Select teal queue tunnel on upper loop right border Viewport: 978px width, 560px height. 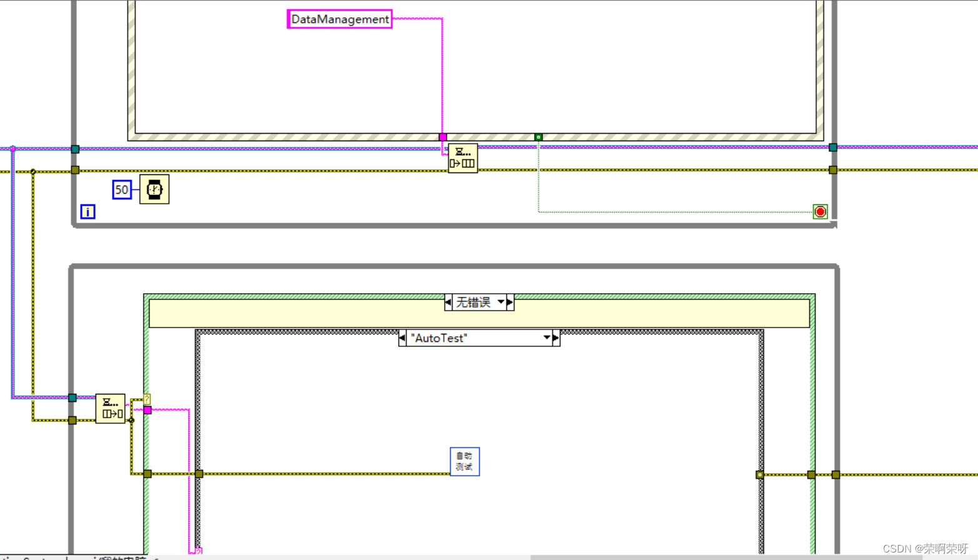[x=833, y=147]
